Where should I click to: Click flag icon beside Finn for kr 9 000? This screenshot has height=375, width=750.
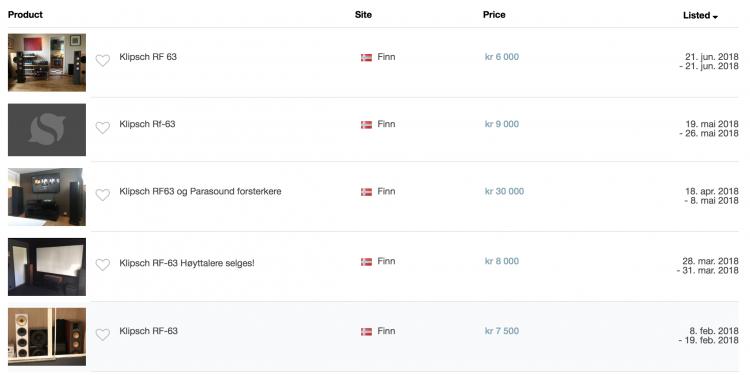[366, 124]
